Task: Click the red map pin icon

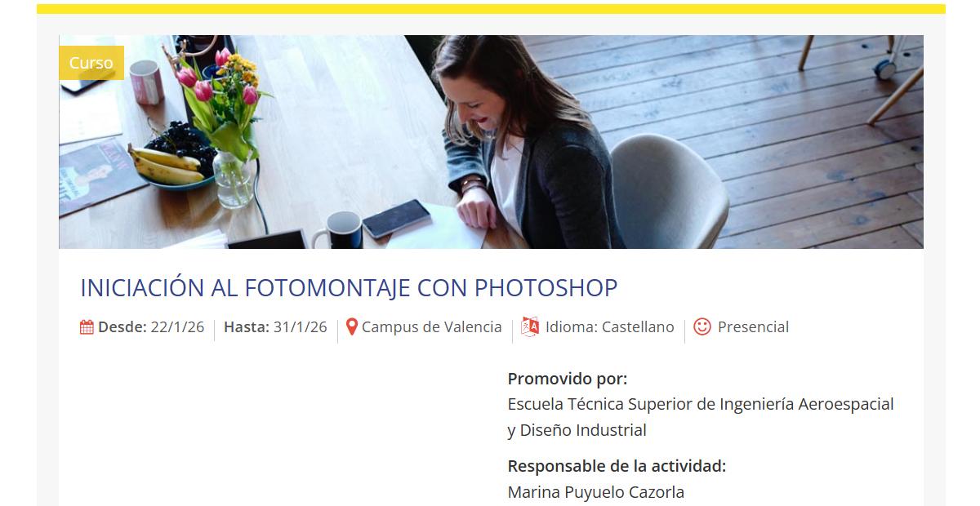Action: point(352,327)
